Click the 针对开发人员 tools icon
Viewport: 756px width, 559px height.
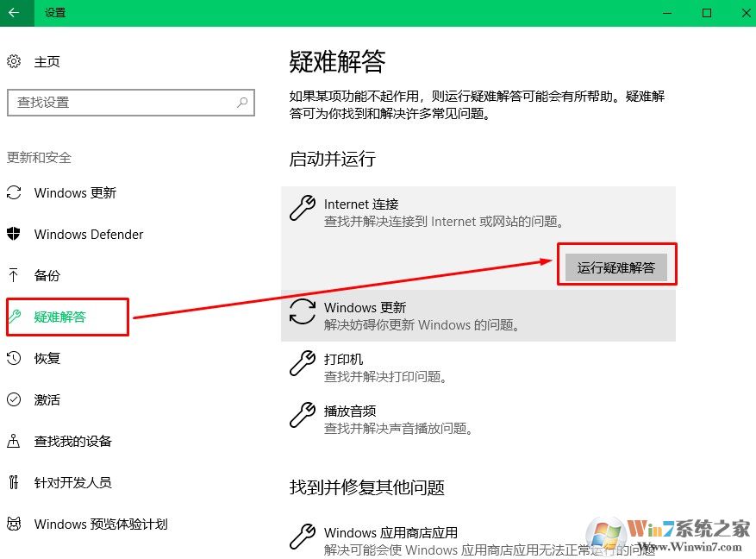pos(14,482)
